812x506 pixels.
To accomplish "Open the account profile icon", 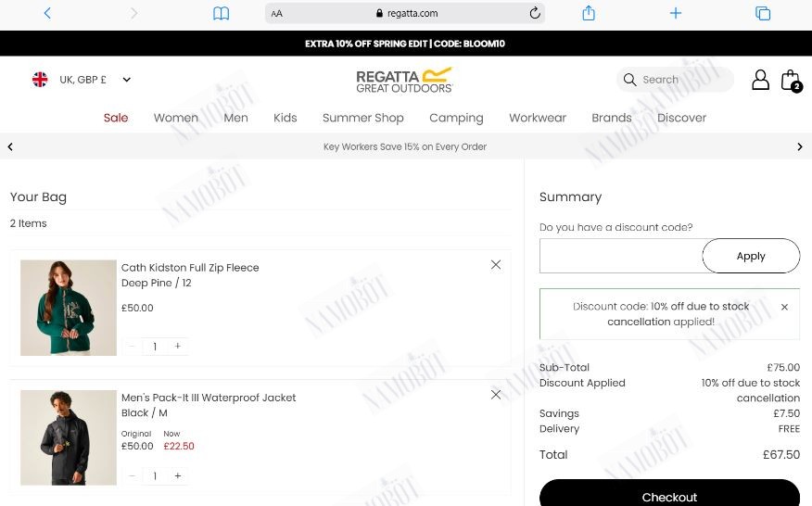I will click(760, 80).
